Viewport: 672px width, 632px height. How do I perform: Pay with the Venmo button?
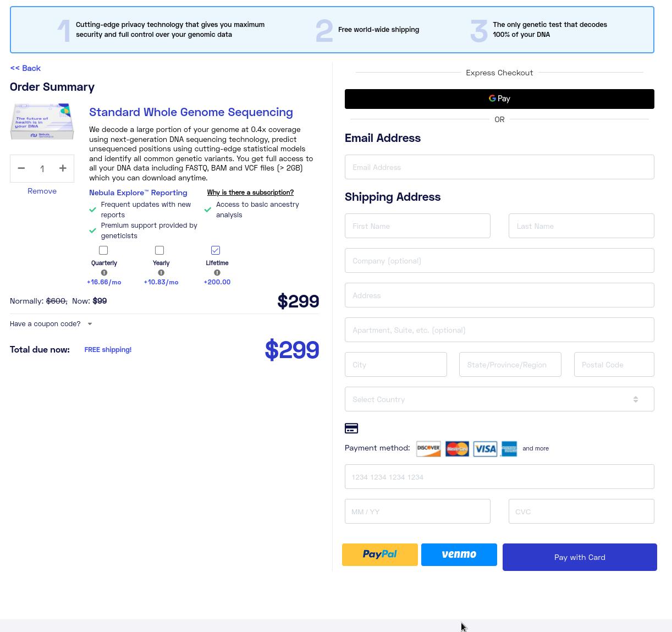coord(459,554)
